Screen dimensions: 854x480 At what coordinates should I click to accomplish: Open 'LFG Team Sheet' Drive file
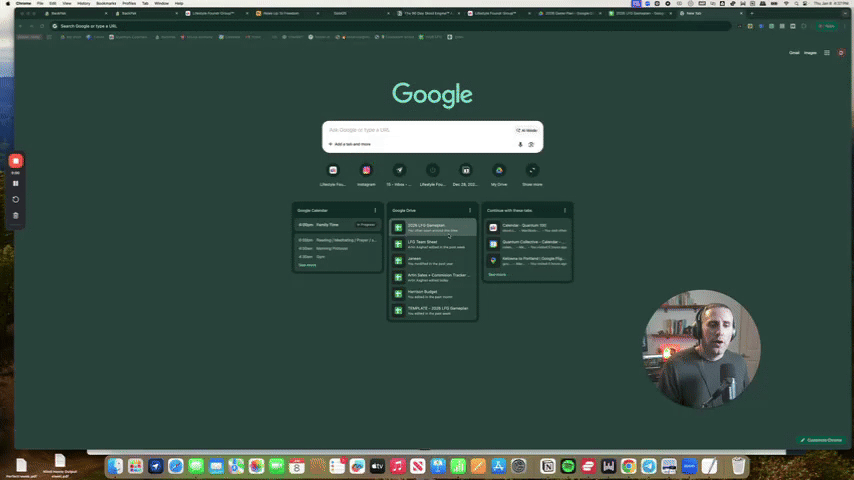433,244
